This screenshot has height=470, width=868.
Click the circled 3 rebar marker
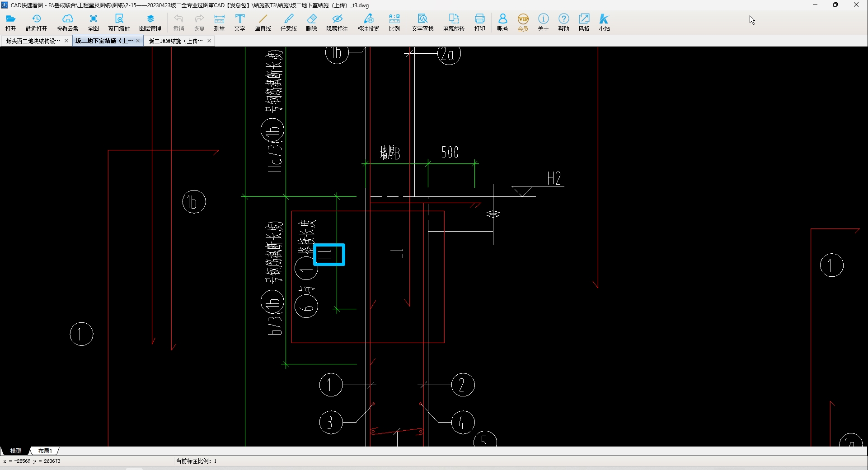pos(331,423)
